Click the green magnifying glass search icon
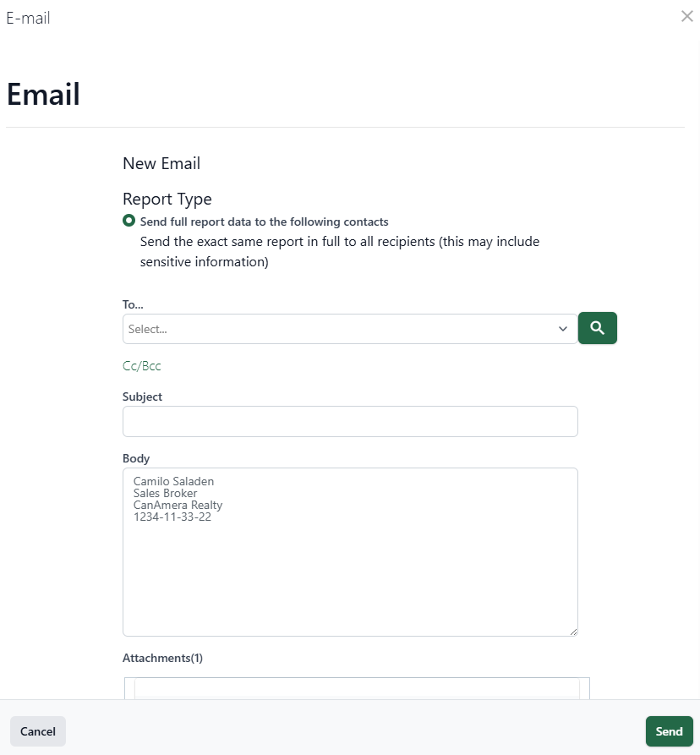The width and height of the screenshot is (700, 755). pos(597,328)
